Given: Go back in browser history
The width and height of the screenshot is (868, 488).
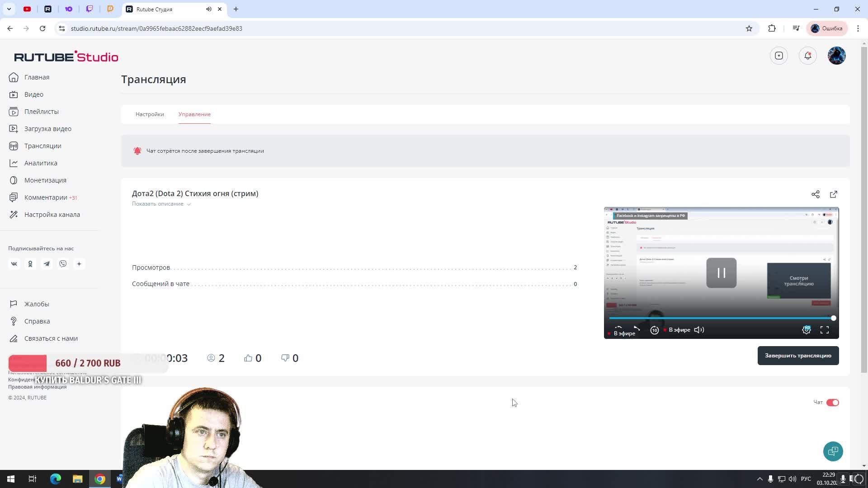Looking at the screenshot, I should coord(10,28).
